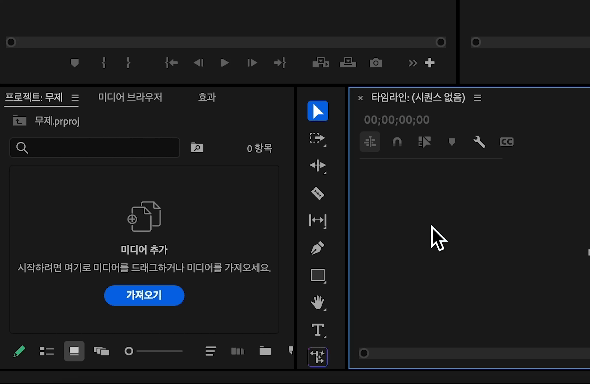Select the Ripple Edit tool
Screen dimensions: 590x384
point(318,166)
